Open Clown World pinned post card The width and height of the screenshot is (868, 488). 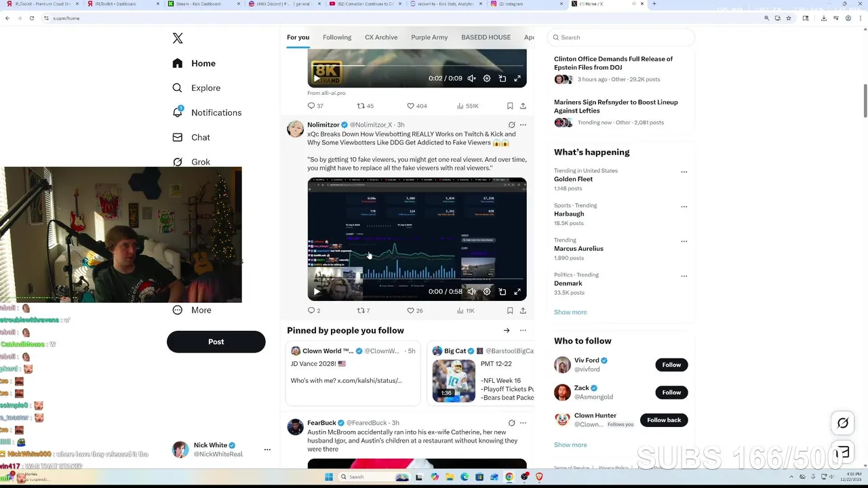(x=353, y=373)
